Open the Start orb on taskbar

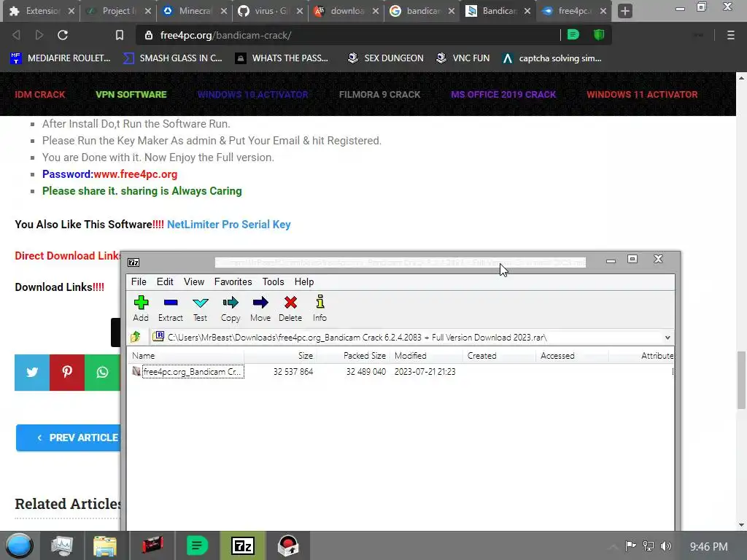click(x=19, y=545)
